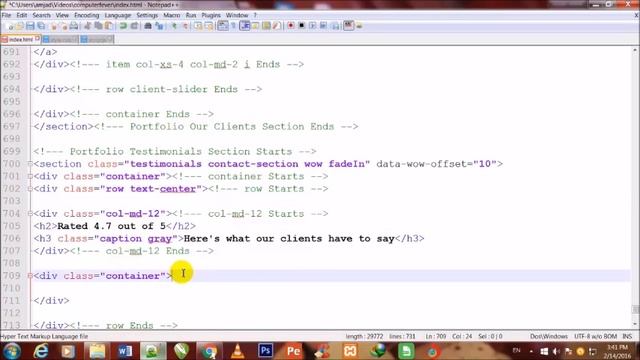
Task: Click the Document Map toolbar icon
Action: (x=266, y=26)
